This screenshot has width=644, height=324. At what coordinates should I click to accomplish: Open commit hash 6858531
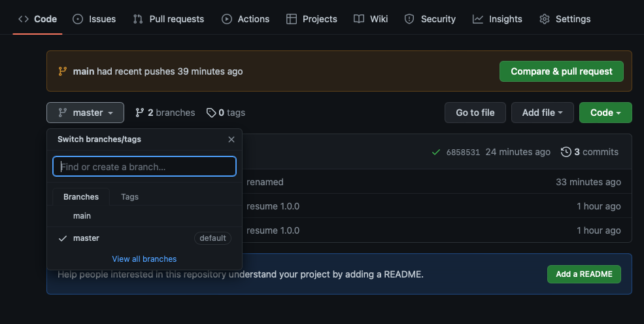click(463, 152)
